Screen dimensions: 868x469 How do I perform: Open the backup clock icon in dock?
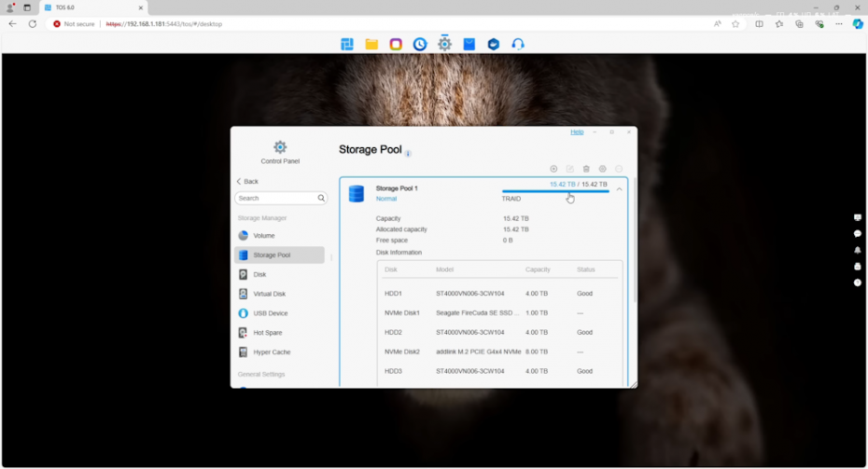(x=420, y=44)
